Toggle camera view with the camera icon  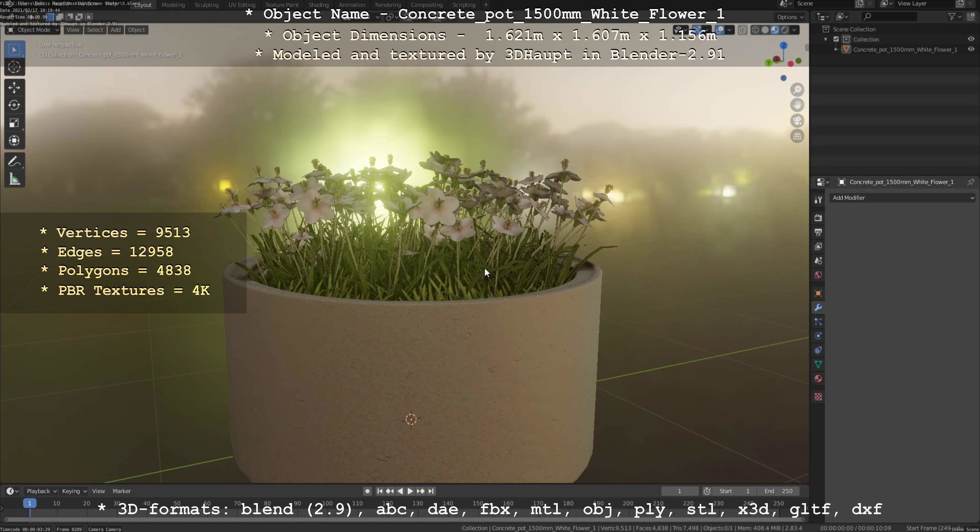tap(797, 121)
